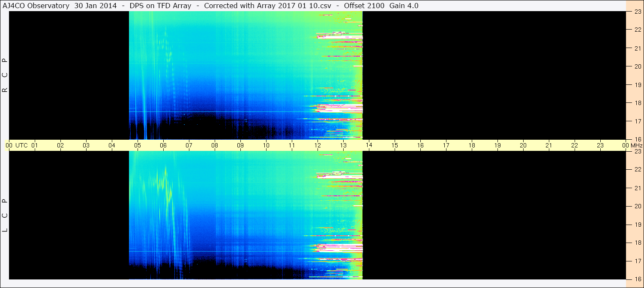
Task: Select '18' MHz label of LCP frequency scale
Action: coord(637,243)
